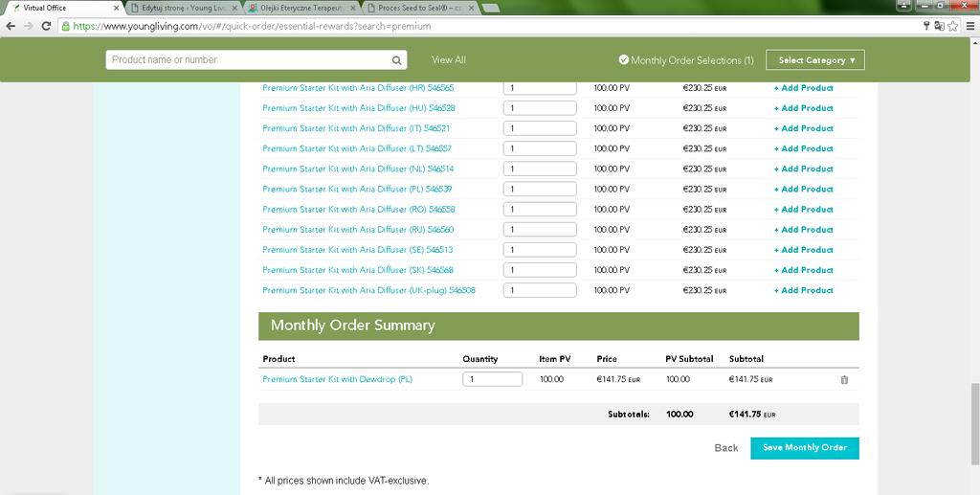Reload the page with refresh icon
980x495 pixels.
(46, 26)
